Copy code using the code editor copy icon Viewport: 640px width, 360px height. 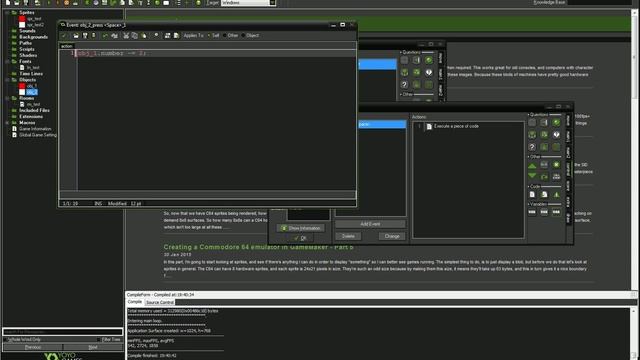tap(135, 36)
